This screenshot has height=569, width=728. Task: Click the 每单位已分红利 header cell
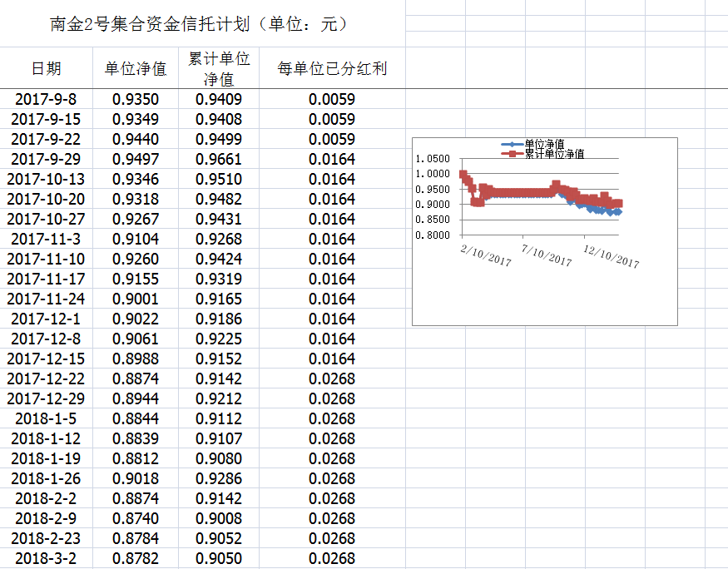point(332,68)
